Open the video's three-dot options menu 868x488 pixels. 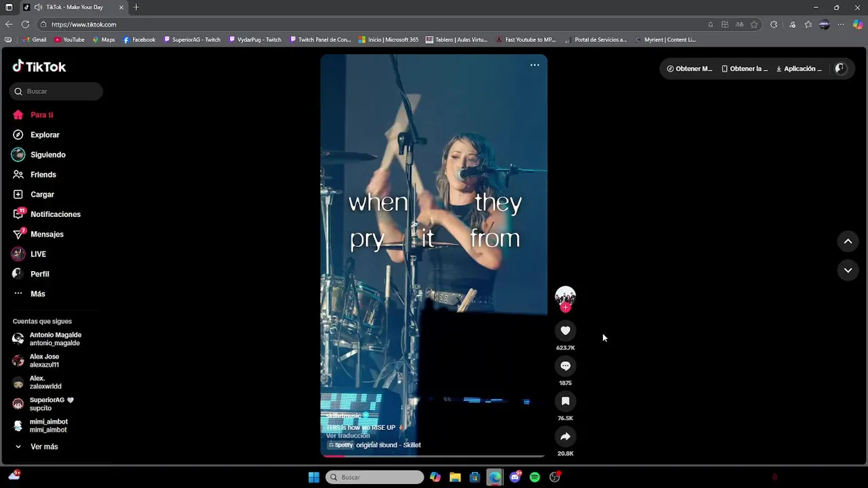(x=534, y=65)
